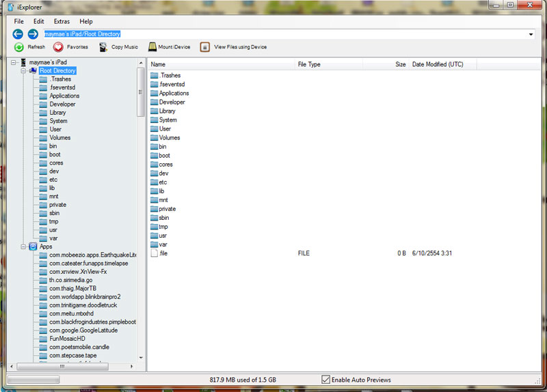Select com.trinitigame.doodletruck in tree
Viewport: 547px width, 392px height.
tap(83, 305)
